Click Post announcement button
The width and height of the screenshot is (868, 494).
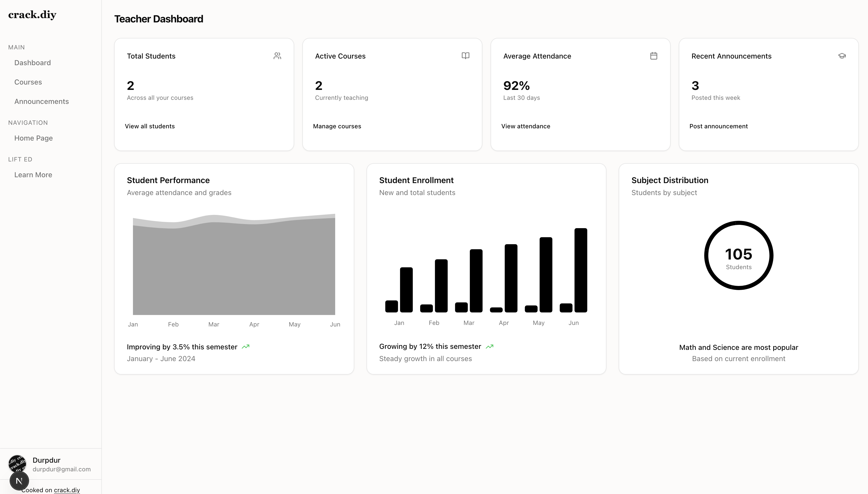click(718, 126)
